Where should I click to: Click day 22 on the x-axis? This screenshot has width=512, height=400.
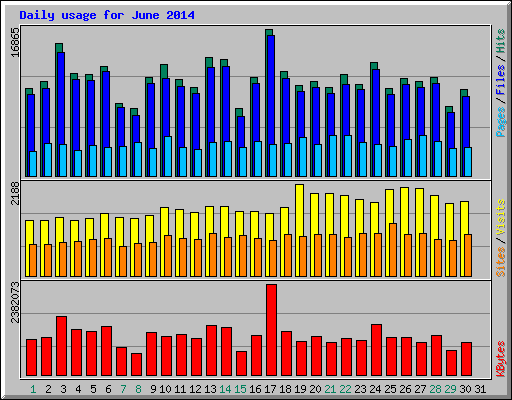[345, 389]
